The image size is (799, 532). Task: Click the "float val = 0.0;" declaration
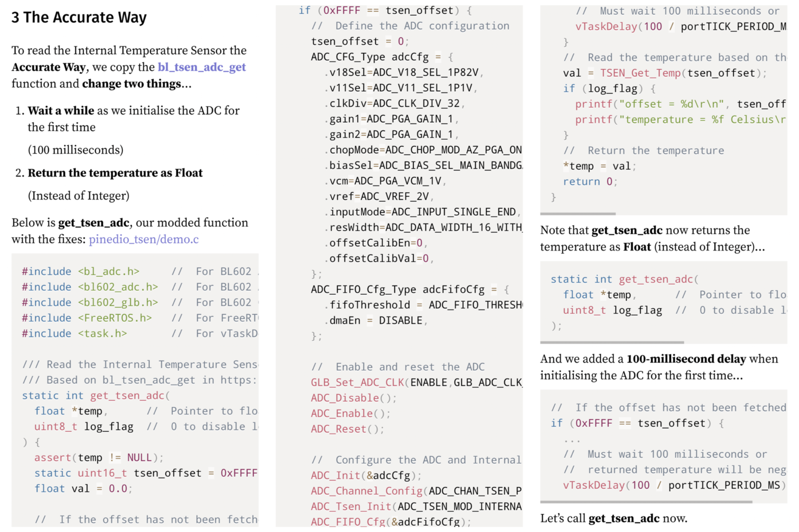click(83, 489)
